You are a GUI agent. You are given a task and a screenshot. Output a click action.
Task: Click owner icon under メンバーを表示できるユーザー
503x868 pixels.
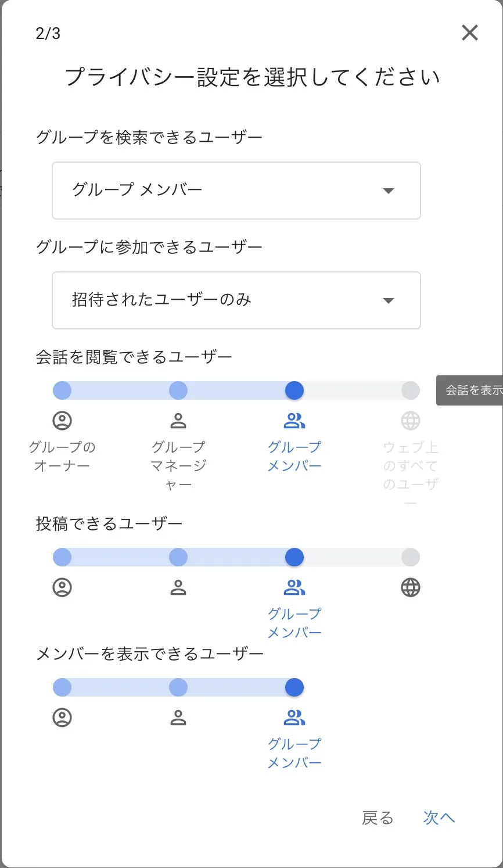[x=62, y=718]
